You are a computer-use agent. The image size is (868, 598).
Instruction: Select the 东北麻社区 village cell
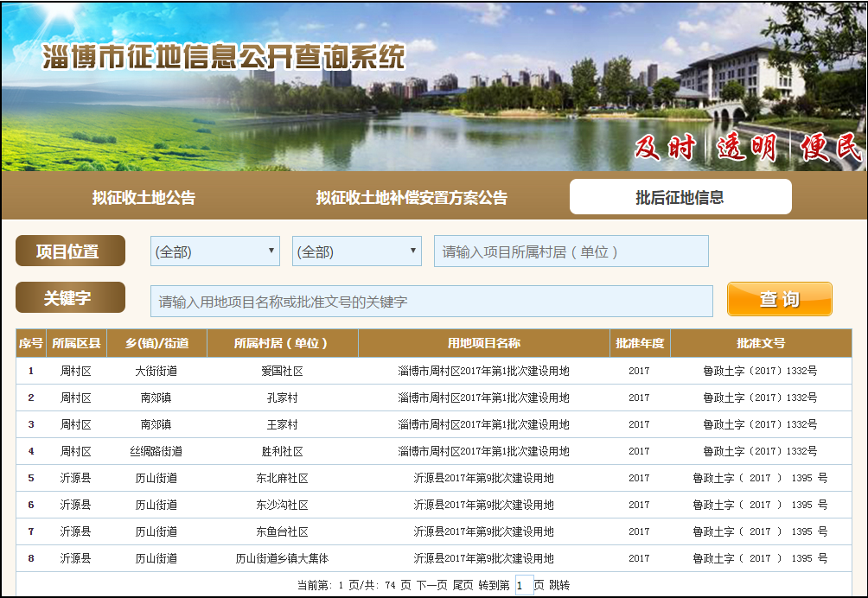coord(282,479)
